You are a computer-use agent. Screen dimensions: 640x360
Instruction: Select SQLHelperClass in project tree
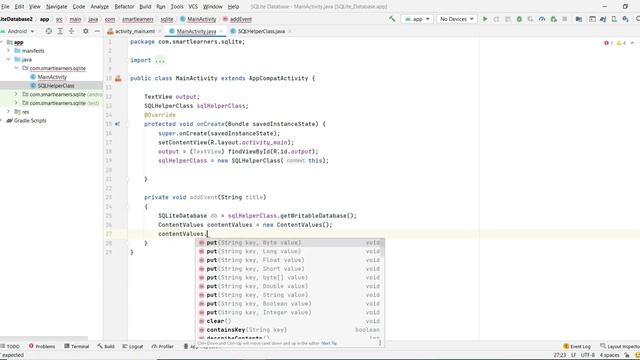point(56,86)
